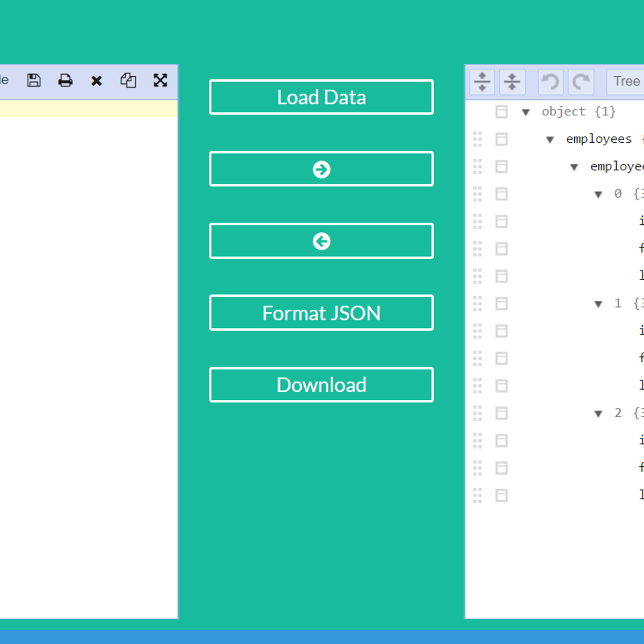Click the right arrow transfer button
The height and width of the screenshot is (644, 644).
coord(321,169)
